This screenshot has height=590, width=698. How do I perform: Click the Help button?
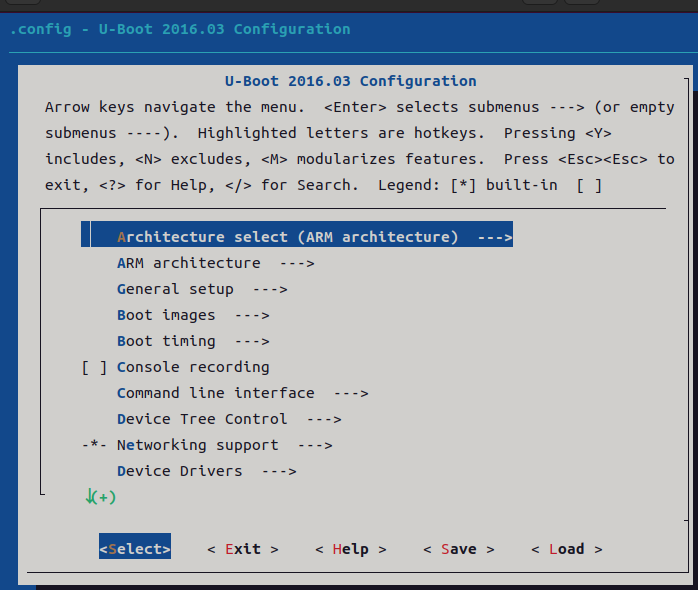(x=351, y=549)
